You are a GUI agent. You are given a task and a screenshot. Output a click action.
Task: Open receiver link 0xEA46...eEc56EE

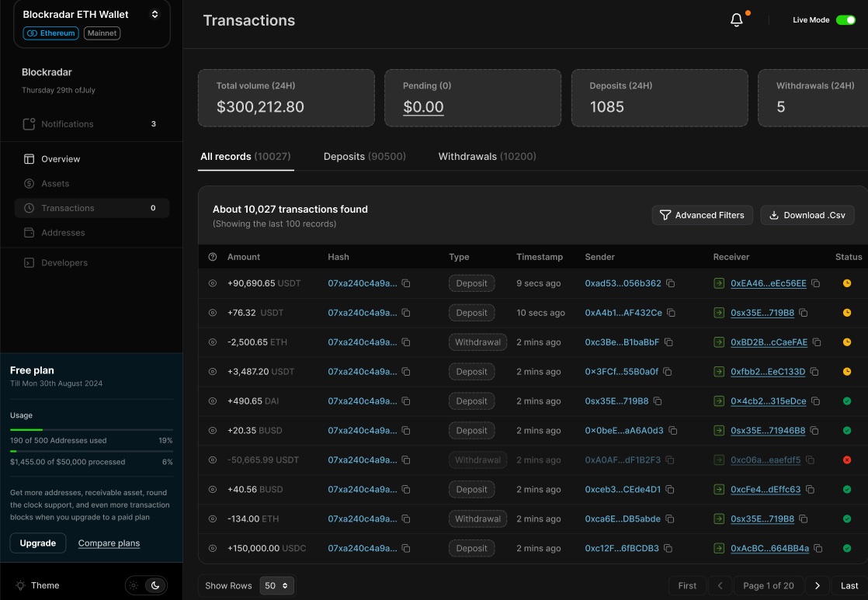click(x=769, y=283)
